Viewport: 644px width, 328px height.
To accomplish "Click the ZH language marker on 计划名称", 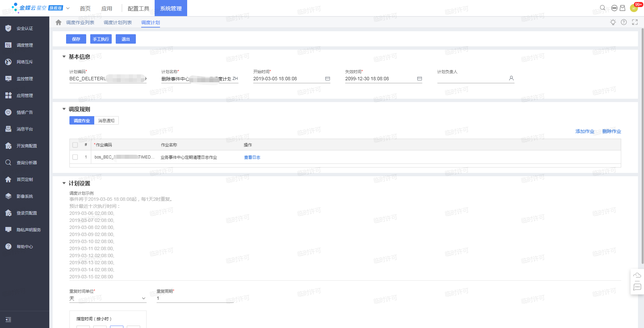I will (x=235, y=79).
